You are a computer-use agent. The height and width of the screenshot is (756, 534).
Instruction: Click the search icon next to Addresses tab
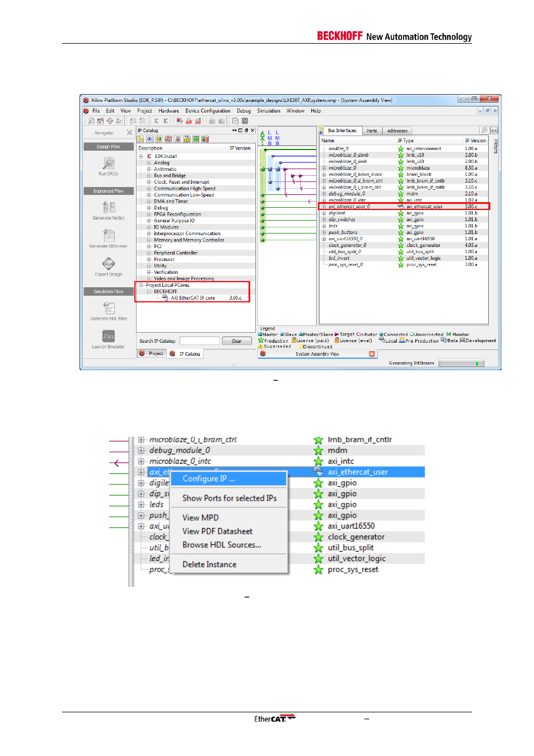484,130
